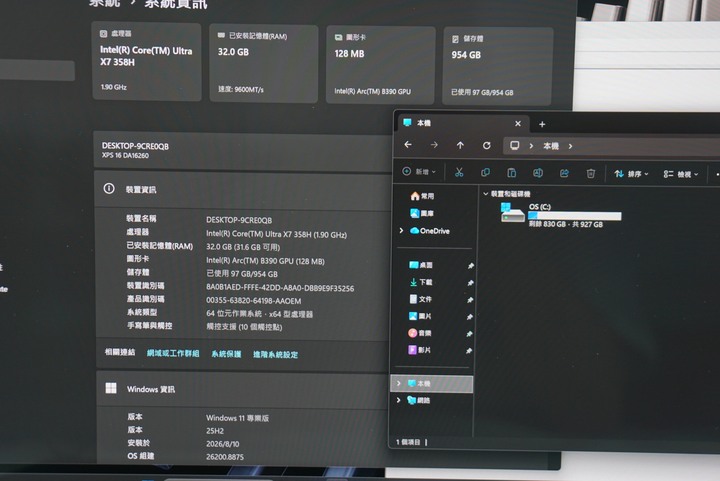Select the OS (C:) drive
This screenshot has width=720, height=481.
tap(561, 215)
